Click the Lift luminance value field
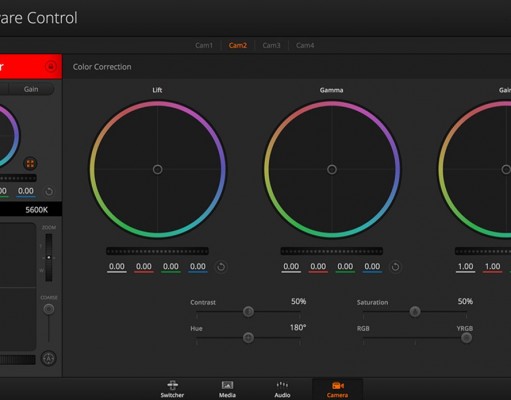 click(x=117, y=267)
